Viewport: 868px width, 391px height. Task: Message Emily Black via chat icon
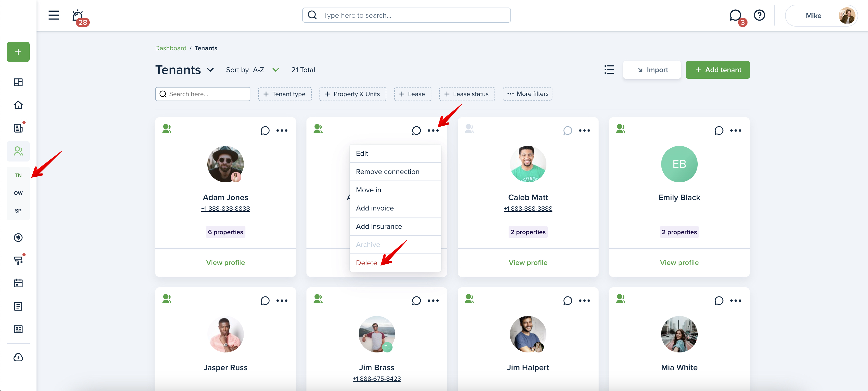tap(719, 131)
